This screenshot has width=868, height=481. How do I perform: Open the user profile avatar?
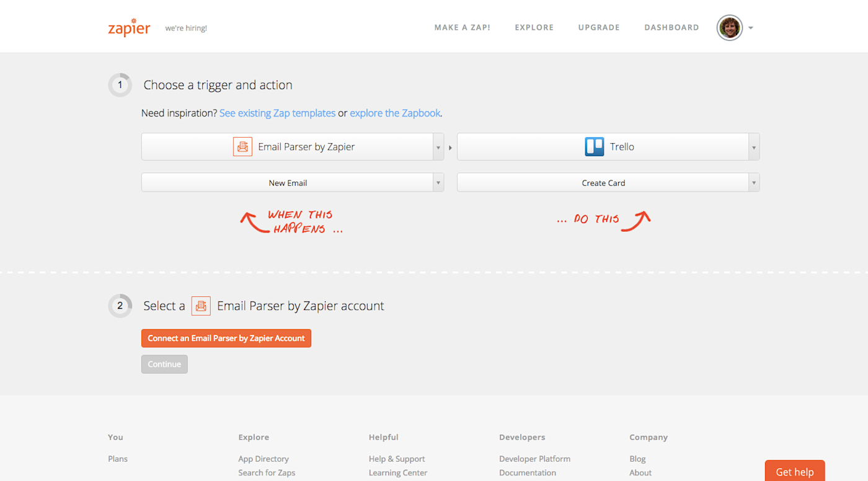(x=730, y=28)
